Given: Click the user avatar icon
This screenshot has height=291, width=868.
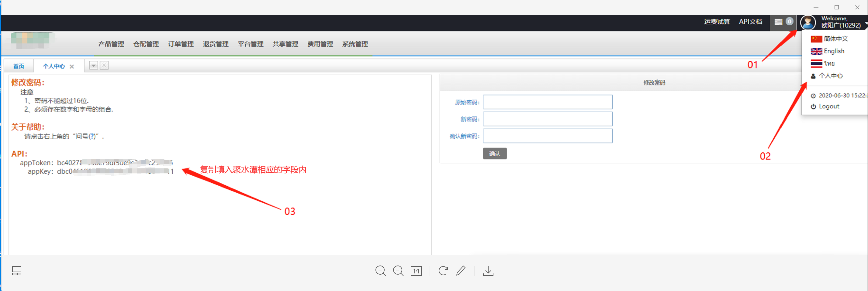Looking at the screenshot, I should pos(808,22).
